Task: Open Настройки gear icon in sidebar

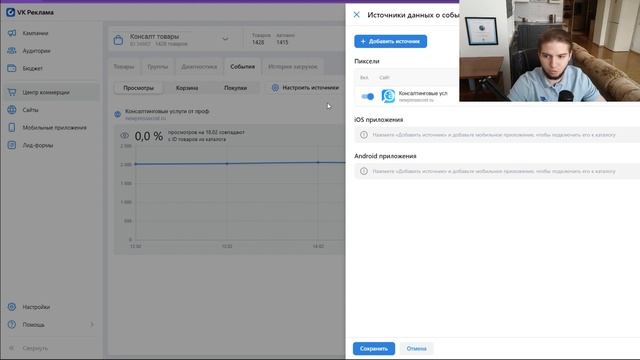Action: [x=12, y=307]
